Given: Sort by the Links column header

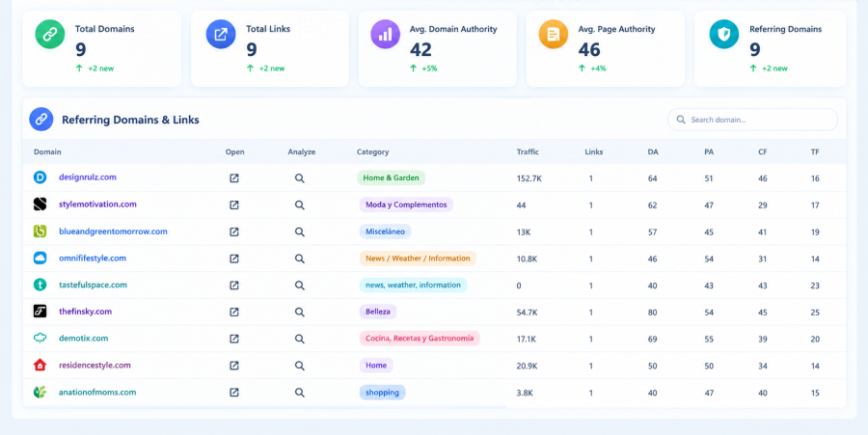Looking at the screenshot, I should (x=594, y=151).
